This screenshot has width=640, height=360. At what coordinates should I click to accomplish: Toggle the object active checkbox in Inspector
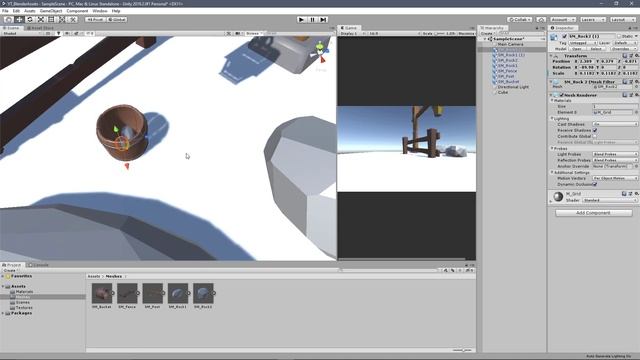coord(564,36)
